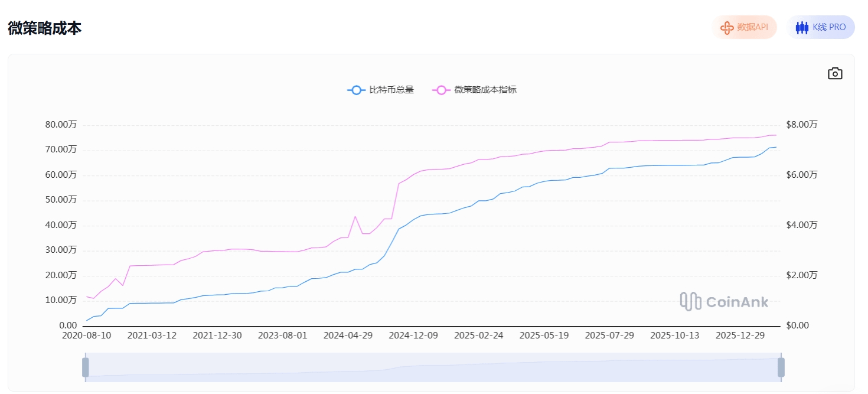
Task: Click the pink circle marker for 微策略成本指标
Action: (x=440, y=90)
